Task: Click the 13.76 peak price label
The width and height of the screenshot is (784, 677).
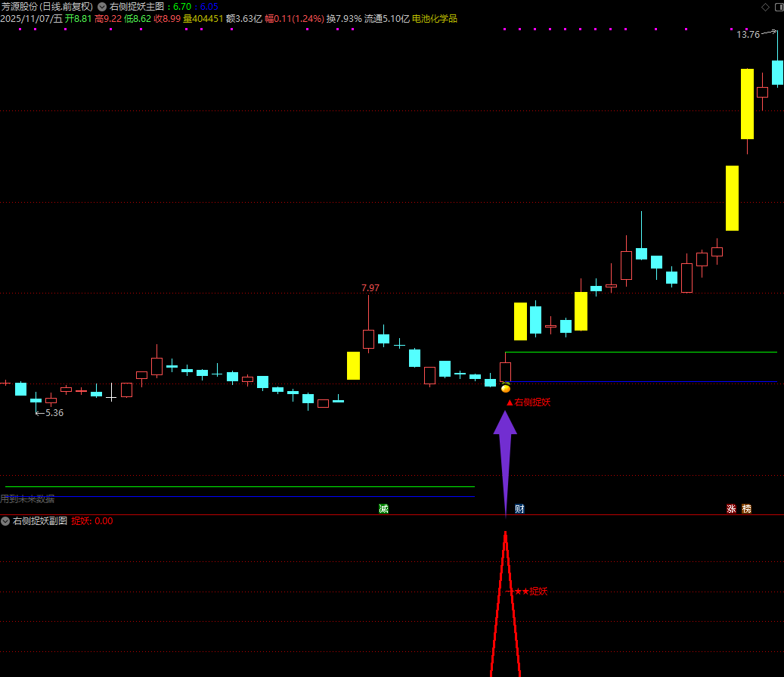Action: 748,35
